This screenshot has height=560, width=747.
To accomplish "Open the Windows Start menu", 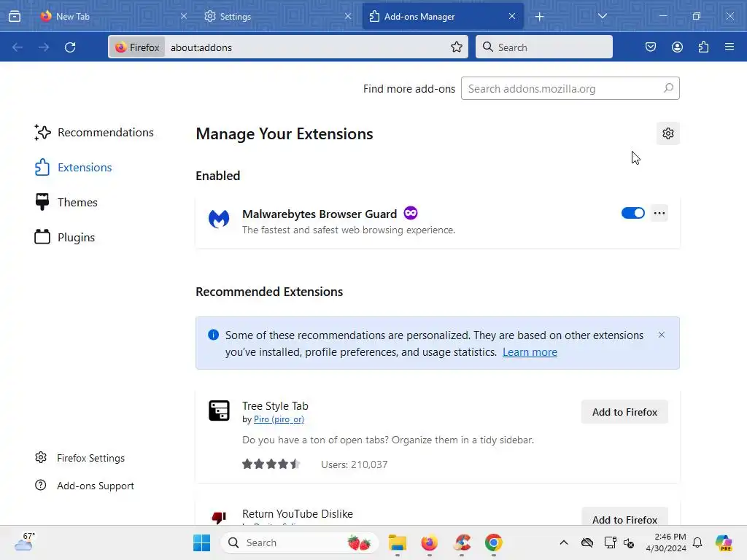I will tap(201, 542).
